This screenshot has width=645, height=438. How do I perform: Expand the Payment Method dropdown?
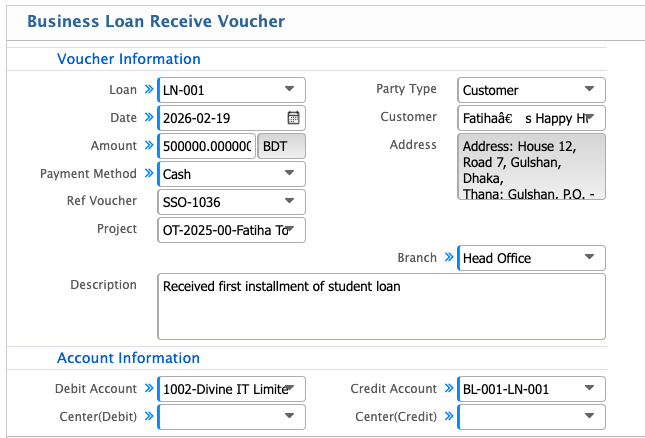point(289,174)
